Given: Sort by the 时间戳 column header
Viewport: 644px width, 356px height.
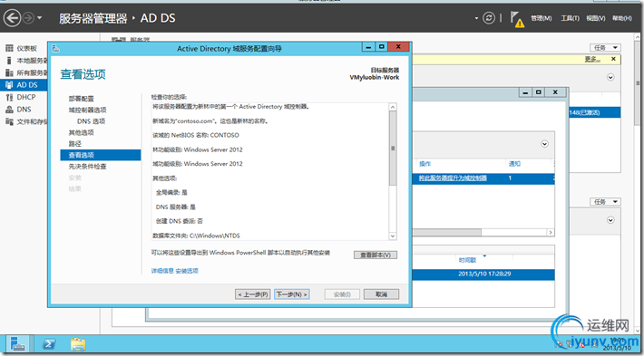Looking at the screenshot, I should 467,261.
